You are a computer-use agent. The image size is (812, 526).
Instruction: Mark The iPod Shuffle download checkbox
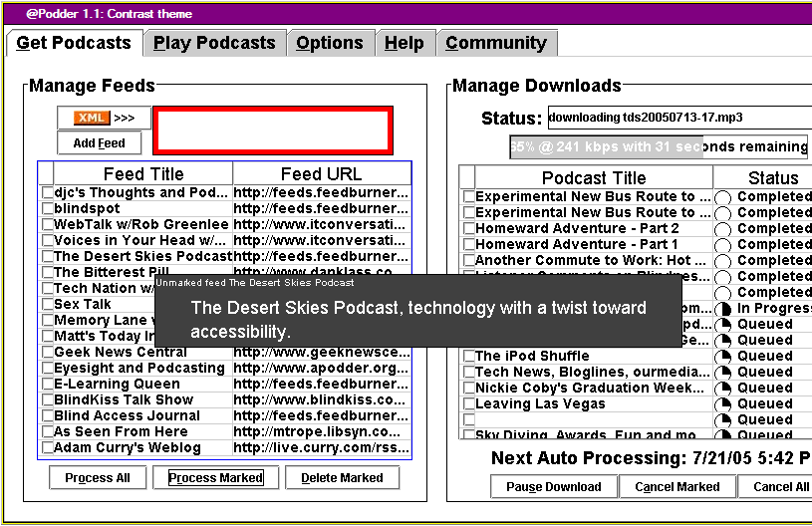(469, 357)
